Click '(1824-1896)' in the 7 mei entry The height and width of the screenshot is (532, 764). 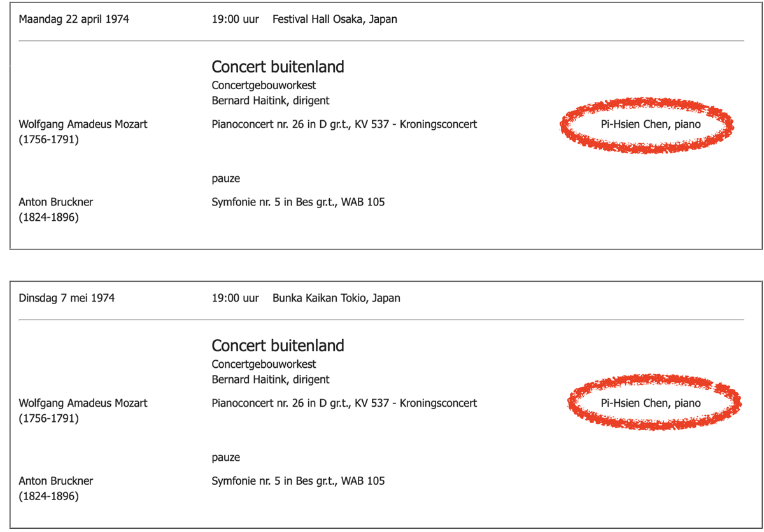[x=49, y=496]
